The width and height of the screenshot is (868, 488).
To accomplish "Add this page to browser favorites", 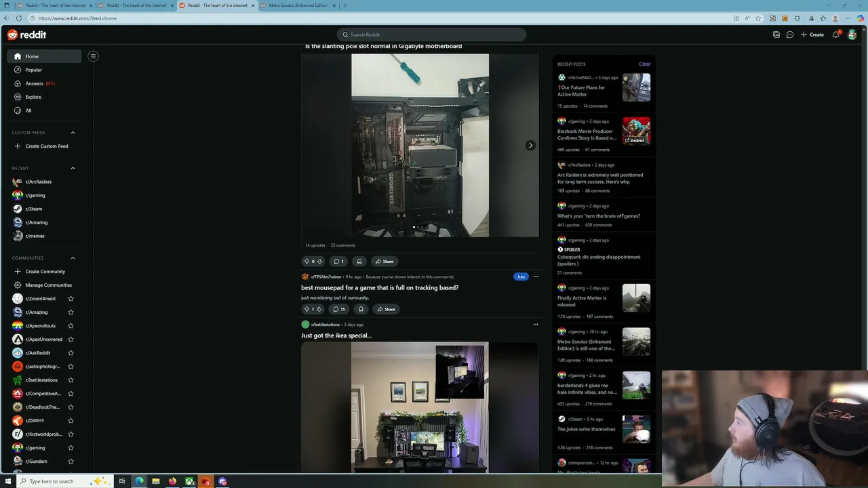I will [758, 18].
